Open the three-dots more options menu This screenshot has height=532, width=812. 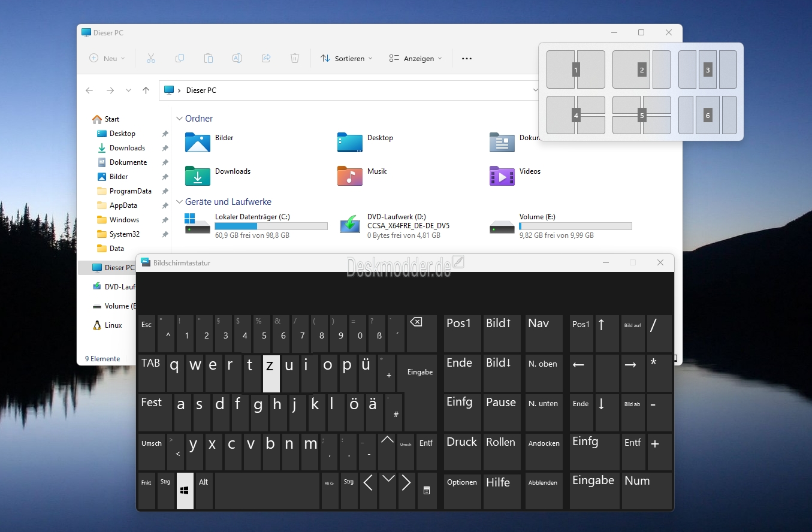467,58
